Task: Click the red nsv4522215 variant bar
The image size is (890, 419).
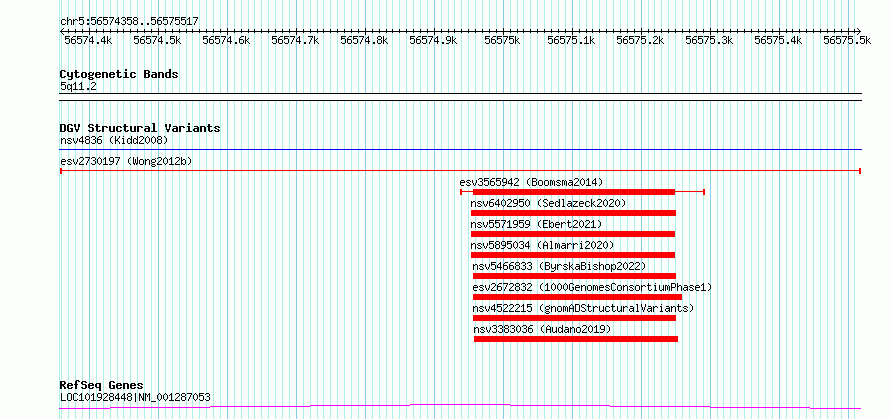Action: (x=574, y=318)
